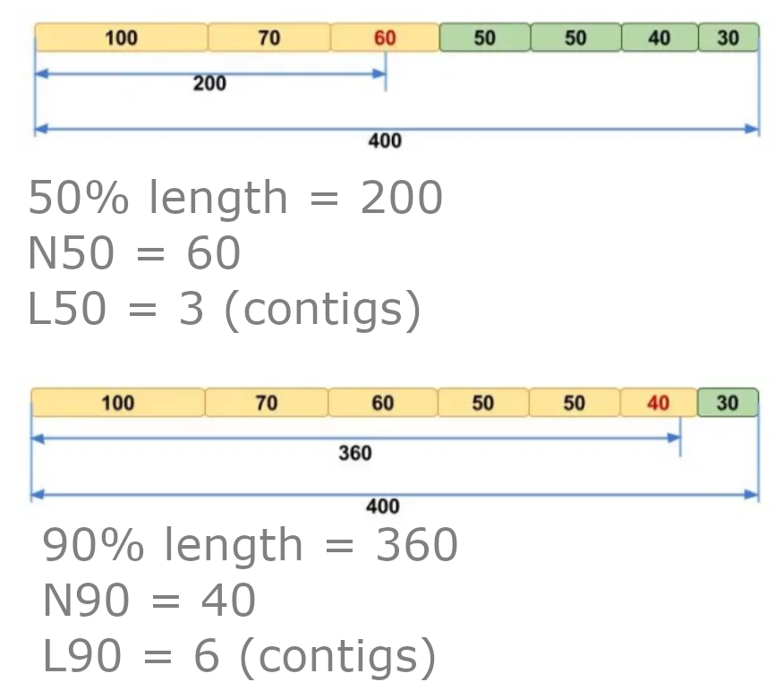Click the green 40 segment in the top bar

click(659, 38)
